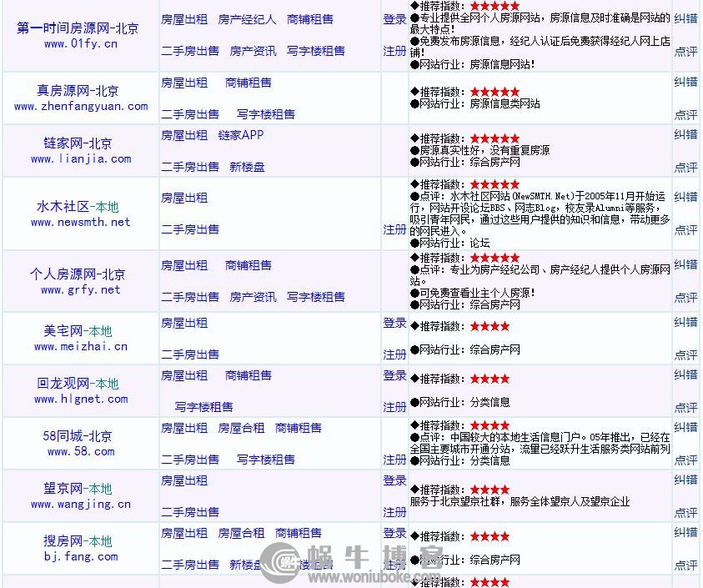Screen dimensions: 703x588
Task: Click 房屋合租 in 搜房网 row
Action: [x=241, y=533]
